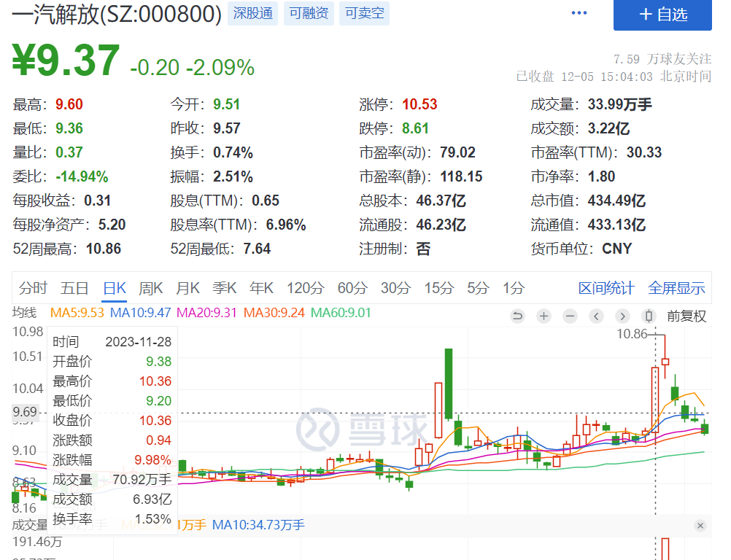
Task: Select the 季K chart tab
Action: tap(225, 288)
